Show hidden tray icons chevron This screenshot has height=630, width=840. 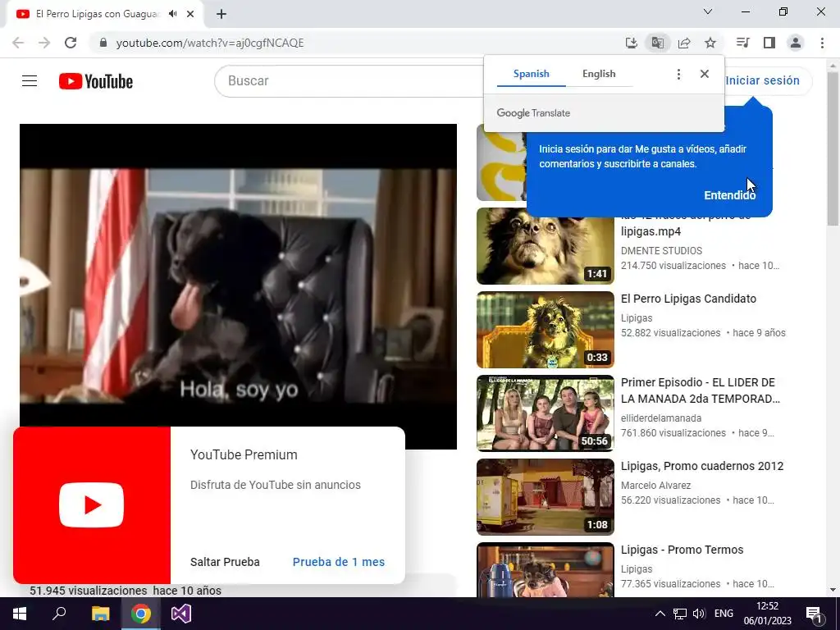point(660,614)
